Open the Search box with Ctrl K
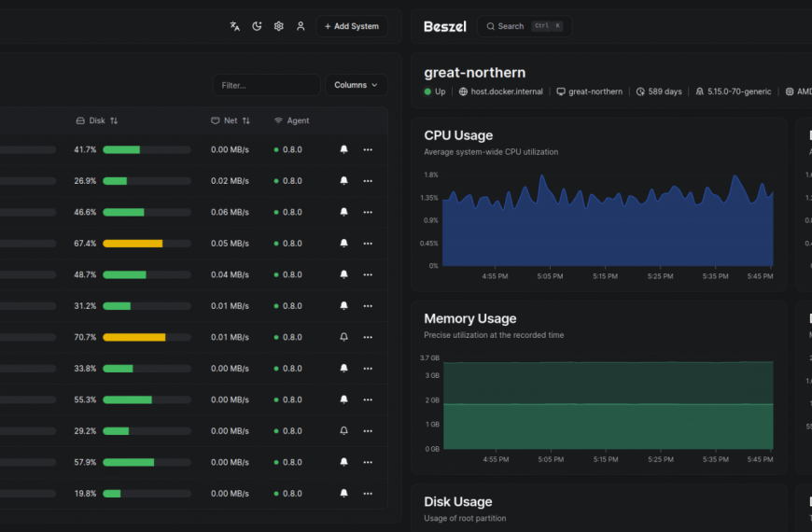The width and height of the screenshot is (812, 532). click(x=525, y=26)
